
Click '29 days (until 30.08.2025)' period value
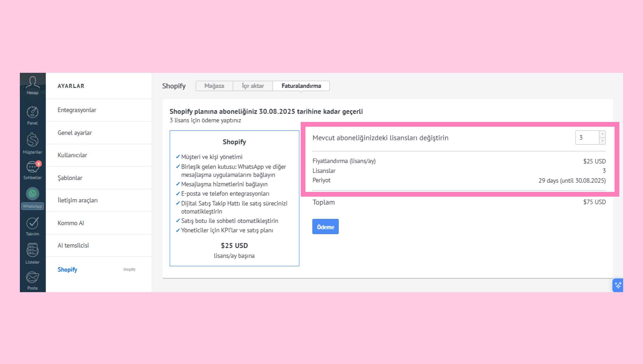coord(572,181)
